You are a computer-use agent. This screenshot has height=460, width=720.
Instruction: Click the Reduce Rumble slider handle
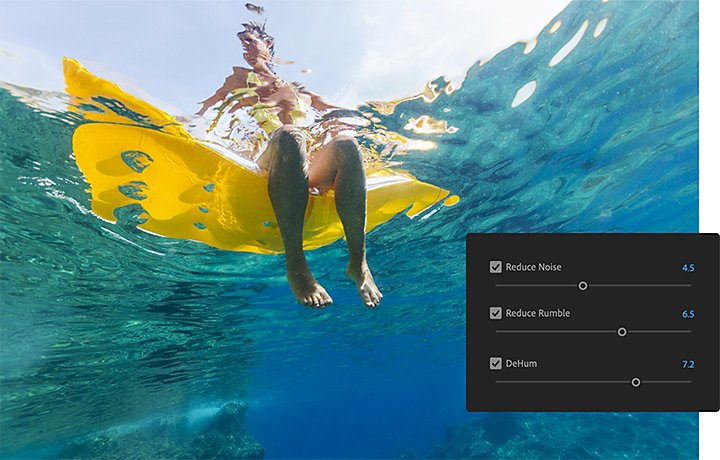tap(622, 332)
